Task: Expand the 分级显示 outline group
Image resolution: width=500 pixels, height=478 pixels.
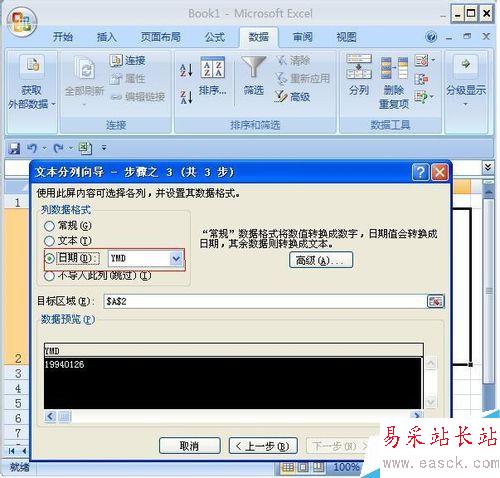Action: (466, 82)
